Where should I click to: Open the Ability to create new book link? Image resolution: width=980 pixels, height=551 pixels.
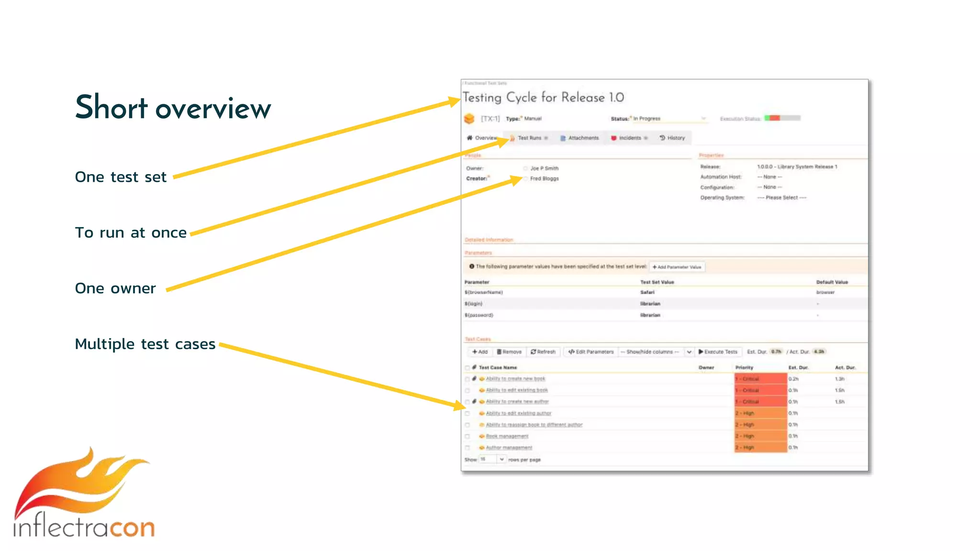[x=516, y=379]
